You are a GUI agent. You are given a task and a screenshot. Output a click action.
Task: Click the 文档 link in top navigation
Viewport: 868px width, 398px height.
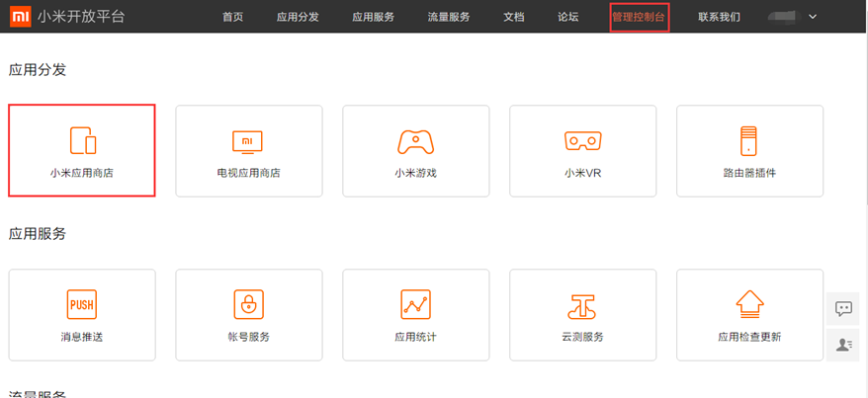click(x=513, y=17)
